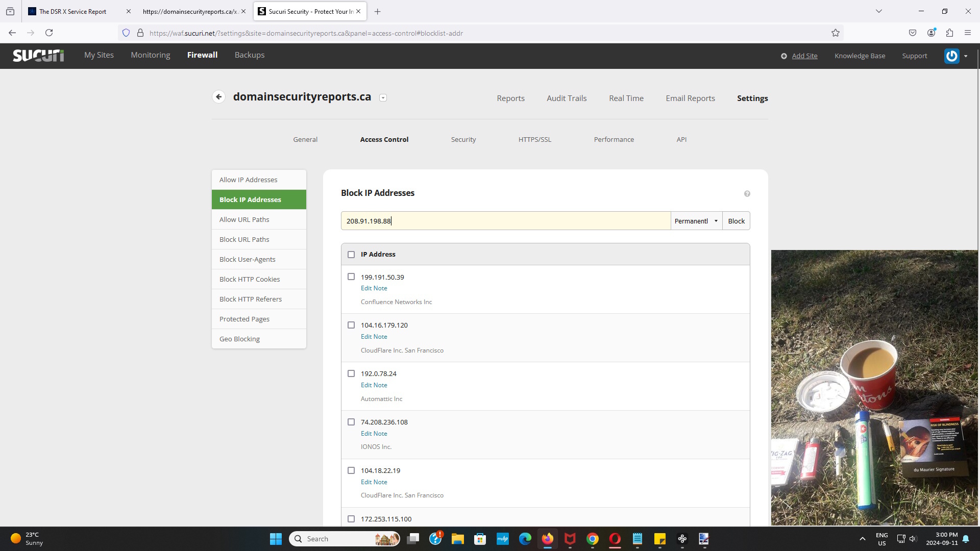Screen dimensions: 980x551
Task: Click the back arrow beside domainsecurityreports.ca
Action: point(218,97)
